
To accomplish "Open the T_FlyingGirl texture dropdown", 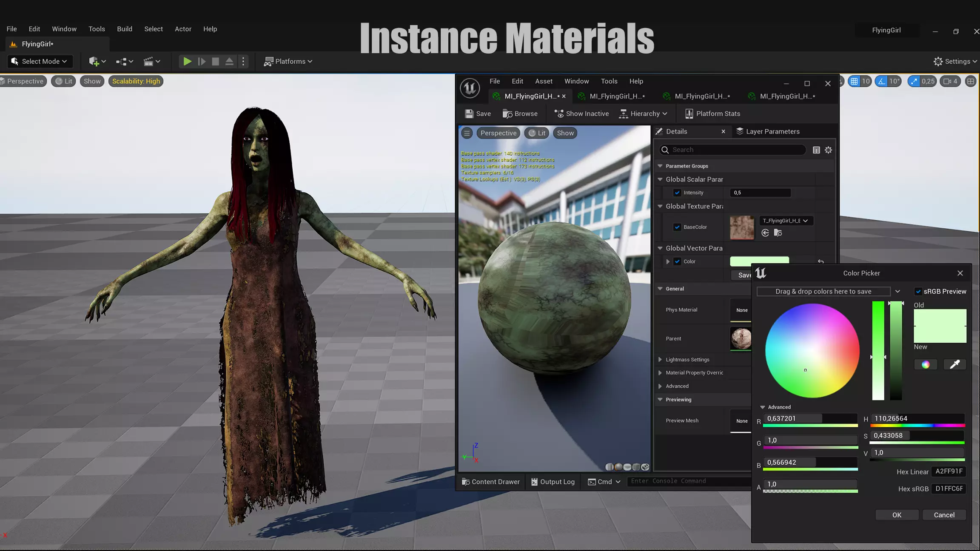I will tap(785, 220).
